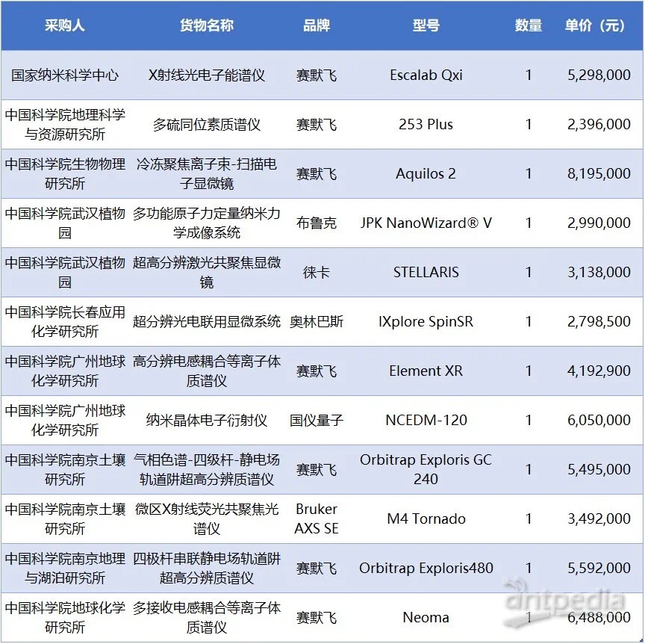This screenshot has height=644, width=645.
Task: Click the 数量 column header
Action: tap(529, 25)
